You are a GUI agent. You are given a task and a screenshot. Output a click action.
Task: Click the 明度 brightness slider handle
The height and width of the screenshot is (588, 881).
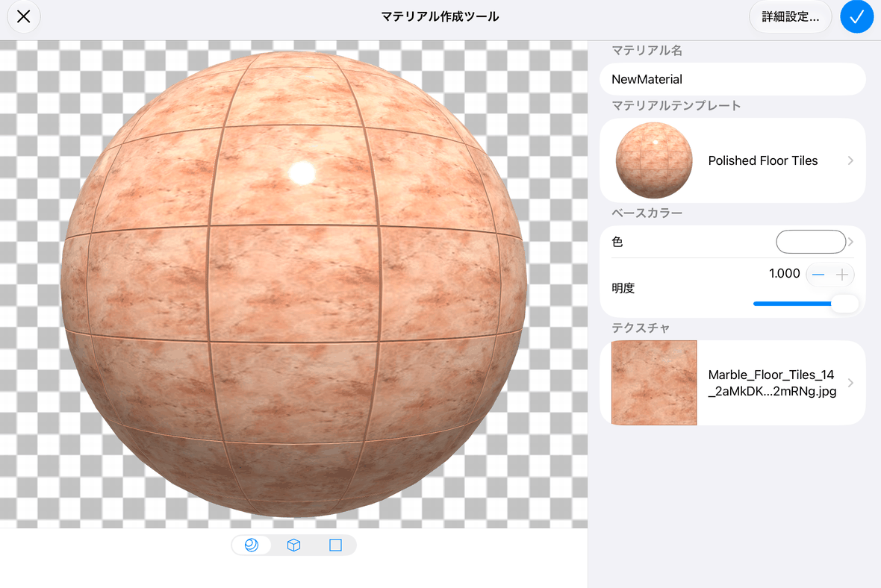click(844, 303)
